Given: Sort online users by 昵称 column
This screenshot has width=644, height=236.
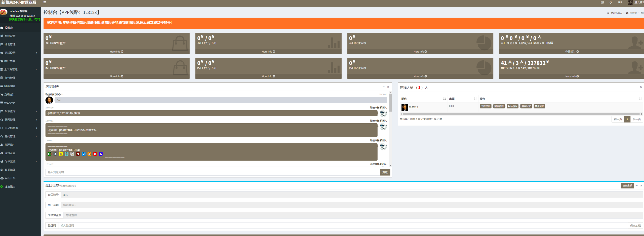Looking at the screenshot, I should [445, 99].
